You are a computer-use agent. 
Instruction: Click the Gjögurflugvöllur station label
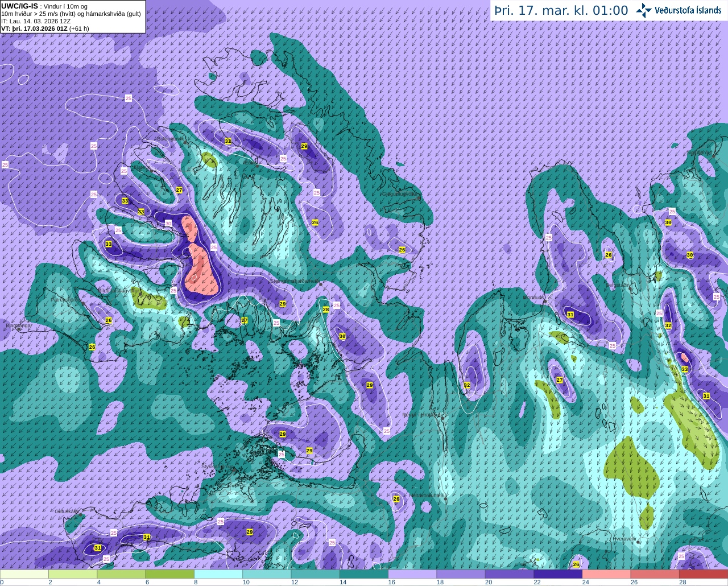[x=400, y=193]
